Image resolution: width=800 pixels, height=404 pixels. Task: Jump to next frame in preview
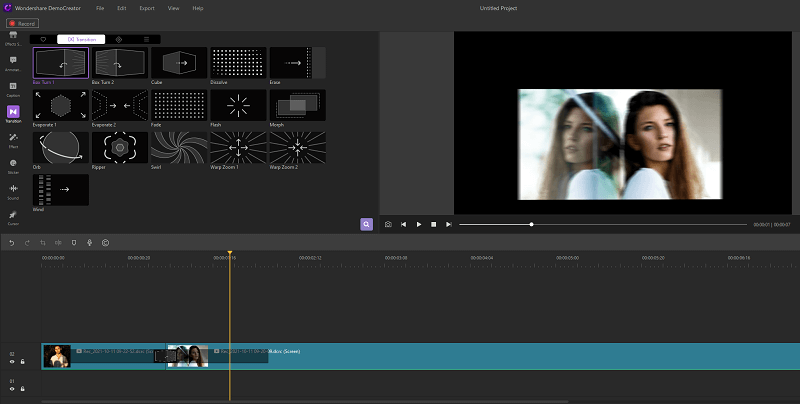point(449,224)
